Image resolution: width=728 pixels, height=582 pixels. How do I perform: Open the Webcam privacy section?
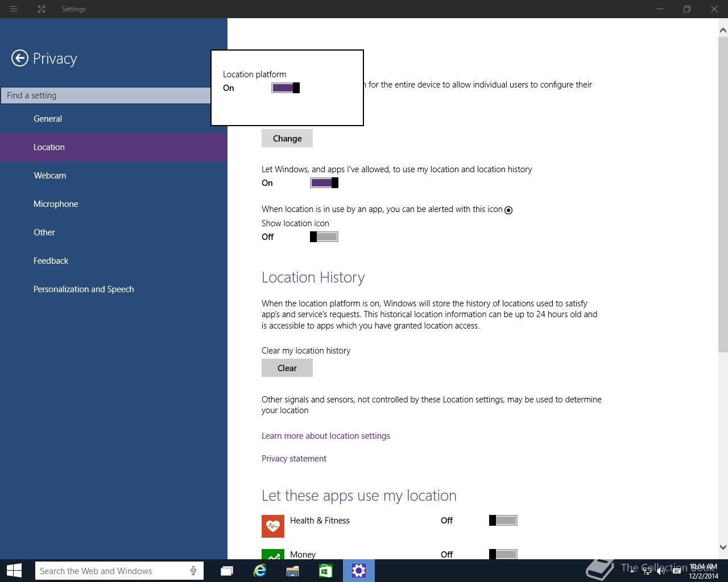[114, 176]
